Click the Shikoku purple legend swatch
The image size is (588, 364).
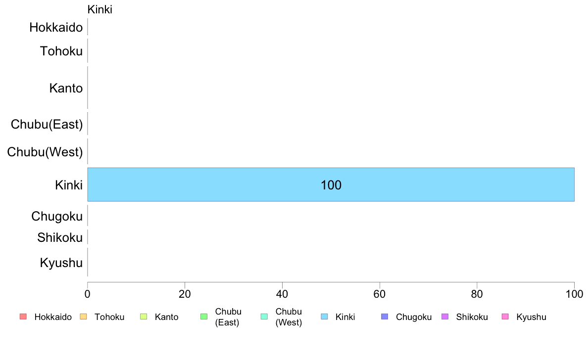[445, 317]
